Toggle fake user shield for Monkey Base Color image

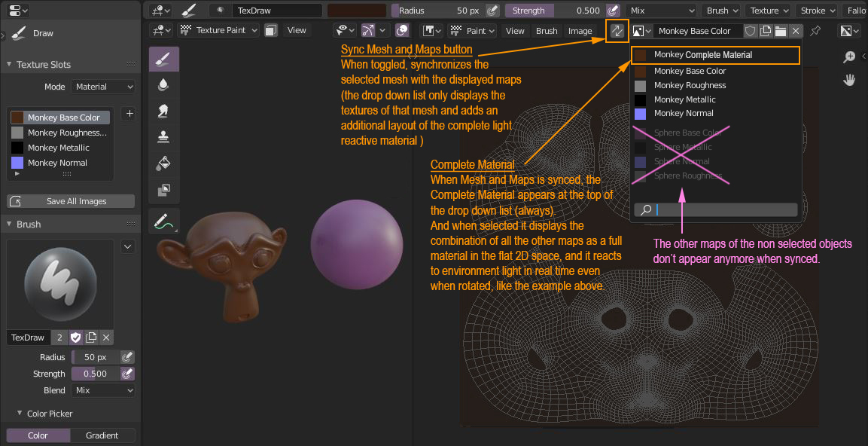[x=750, y=31]
